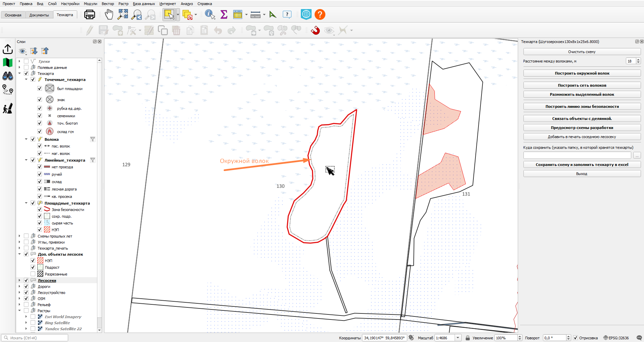Click the map tips tool icon
Image resolution: width=644 pixels, height=342 pixels.
click(287, 14)
